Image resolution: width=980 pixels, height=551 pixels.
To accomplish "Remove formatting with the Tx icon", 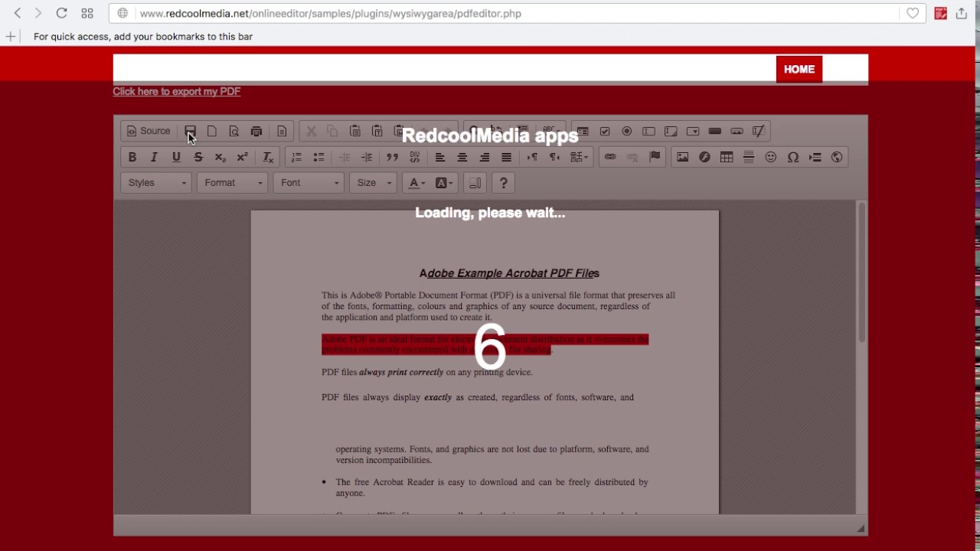I will coord(268,157).
